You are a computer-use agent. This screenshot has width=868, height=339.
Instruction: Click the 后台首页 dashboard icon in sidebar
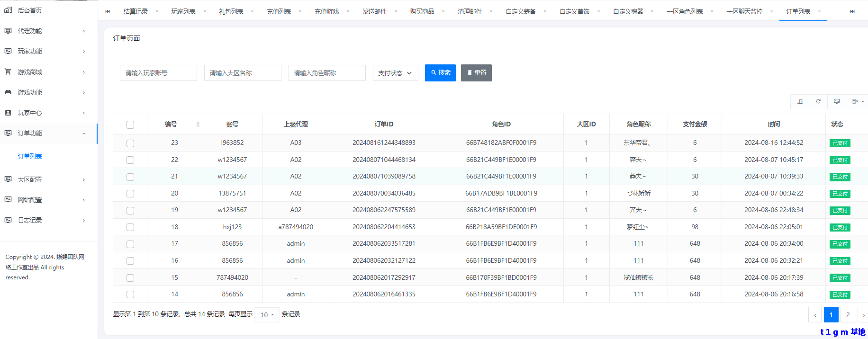click(8, 10)
